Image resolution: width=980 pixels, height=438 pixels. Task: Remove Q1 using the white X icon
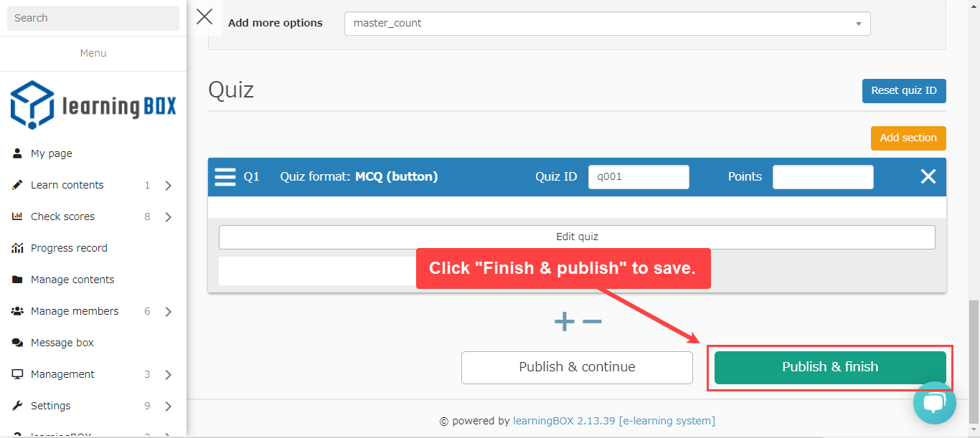tap(928, 176)
